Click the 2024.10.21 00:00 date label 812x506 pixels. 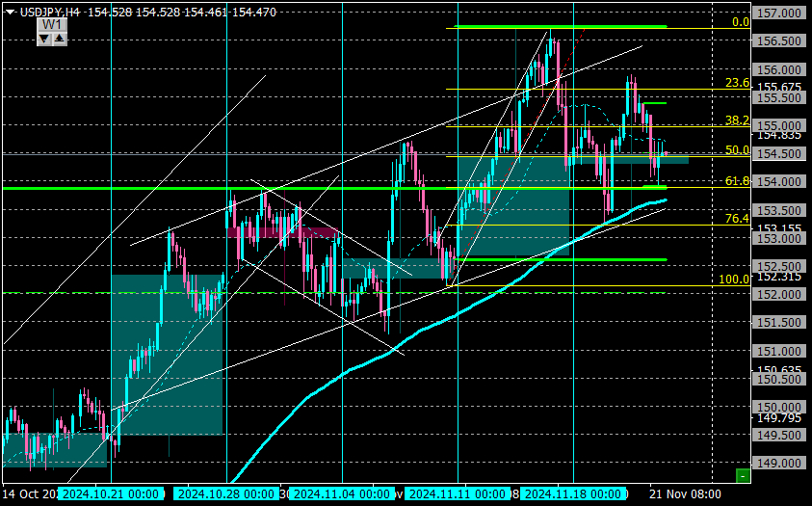[112, 494]
